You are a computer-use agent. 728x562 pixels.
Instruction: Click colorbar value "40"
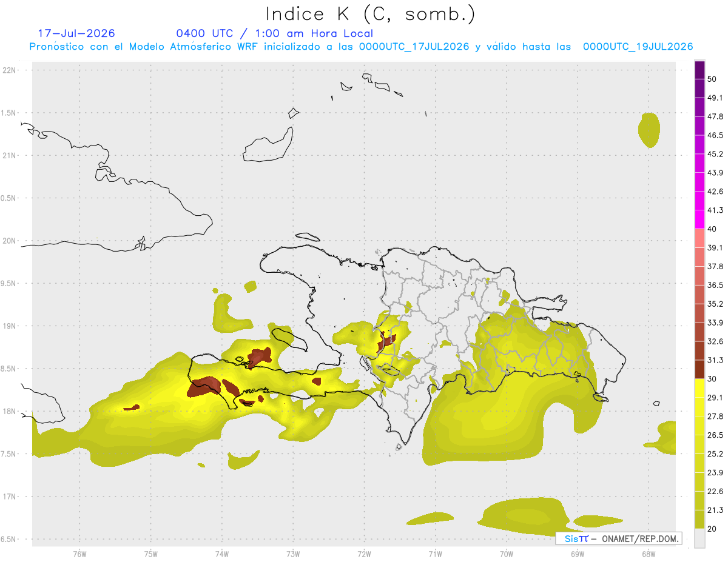712,229
